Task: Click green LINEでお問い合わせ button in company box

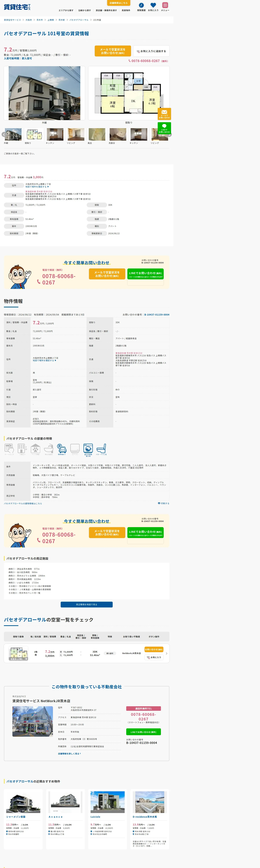Action: point(144,732)
